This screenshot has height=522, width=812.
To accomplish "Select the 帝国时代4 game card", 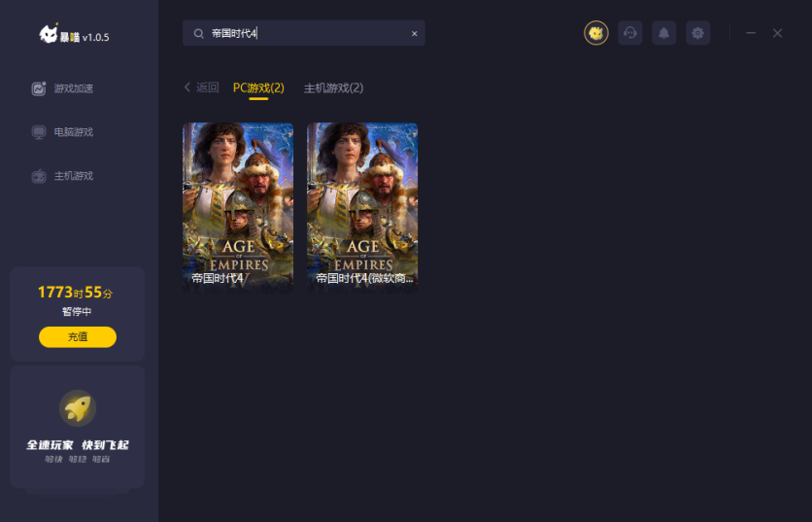I will click(x=238, y=206).
